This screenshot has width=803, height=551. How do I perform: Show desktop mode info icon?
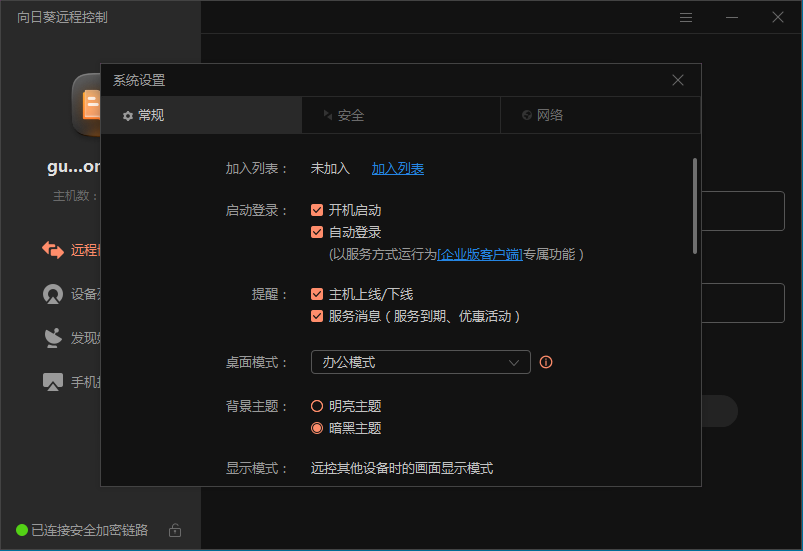(x=546, y=362)
